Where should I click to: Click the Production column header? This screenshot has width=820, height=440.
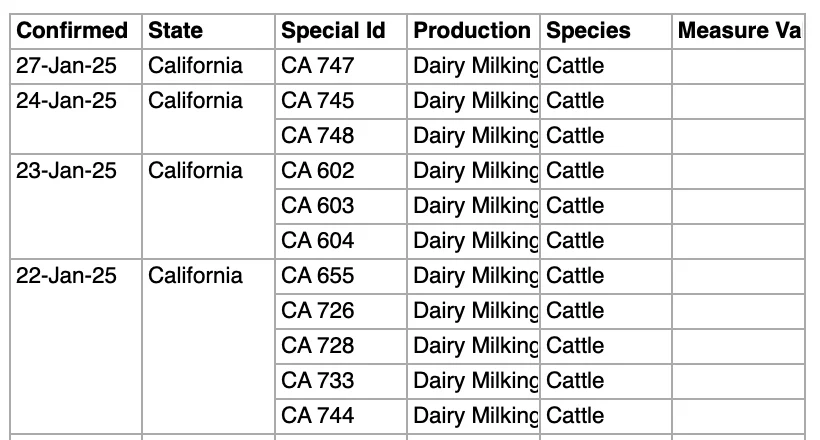pyautogui.click(x=473, y=31)
